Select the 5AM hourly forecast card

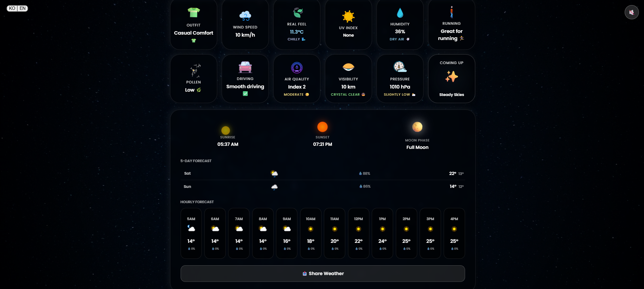coord(191,233)
